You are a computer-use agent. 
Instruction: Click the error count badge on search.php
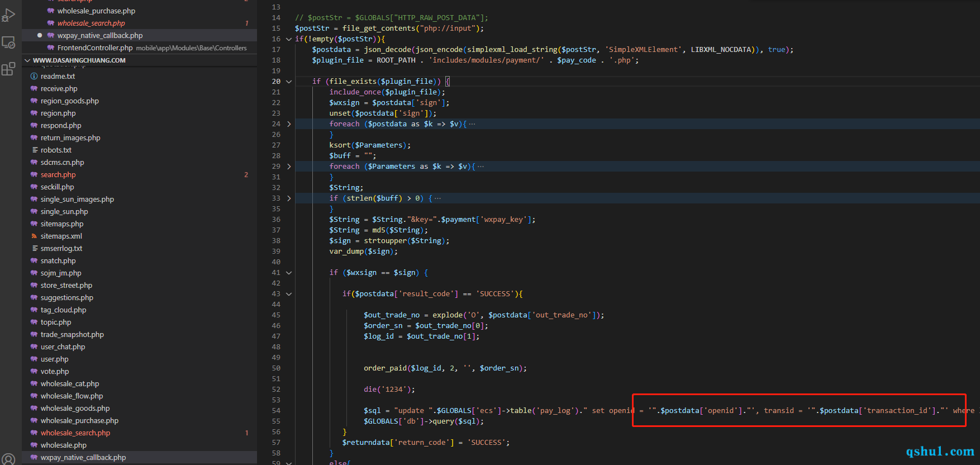[246, 174]
